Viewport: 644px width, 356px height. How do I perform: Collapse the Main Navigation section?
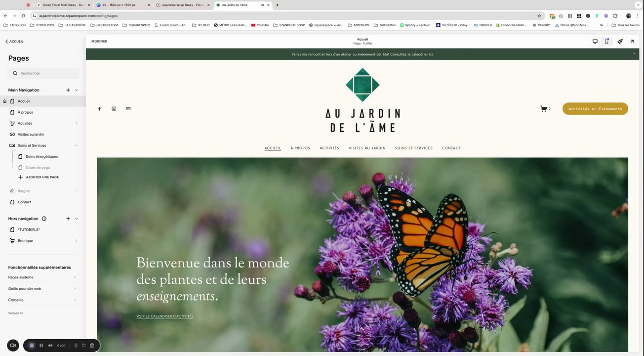[x=76, y=90]
